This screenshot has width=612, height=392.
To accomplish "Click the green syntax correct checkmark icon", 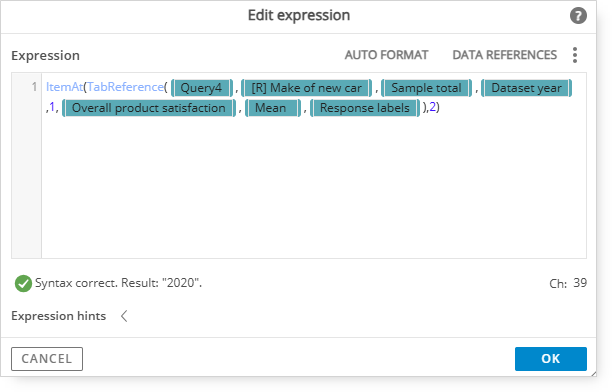I will (x=23, y=283).
